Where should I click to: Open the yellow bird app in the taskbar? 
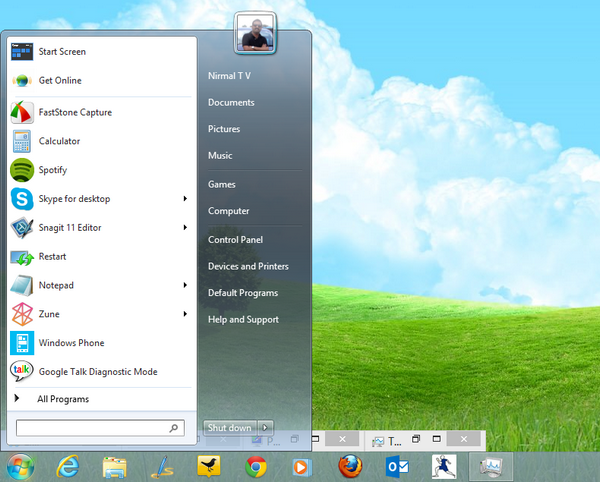pos(209,466)
